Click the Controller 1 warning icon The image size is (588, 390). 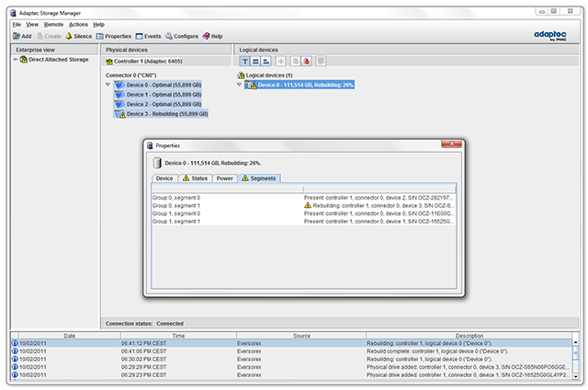[x=109, y=62]
